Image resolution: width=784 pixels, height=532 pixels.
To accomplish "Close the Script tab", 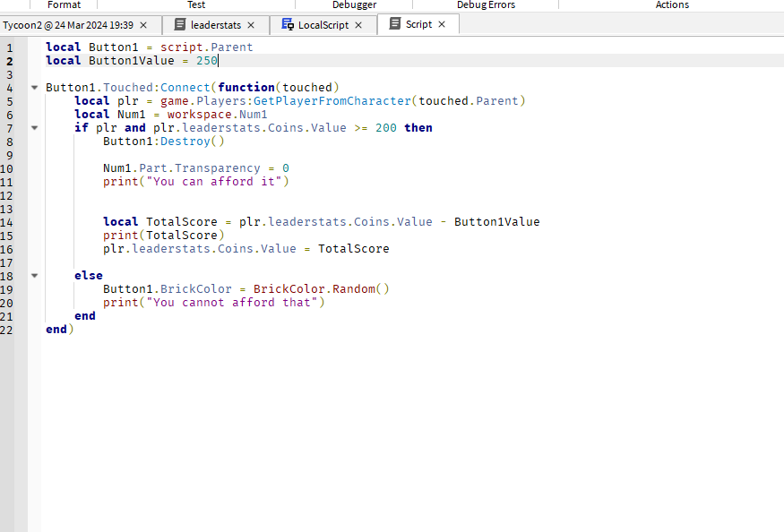I will 442,24.
